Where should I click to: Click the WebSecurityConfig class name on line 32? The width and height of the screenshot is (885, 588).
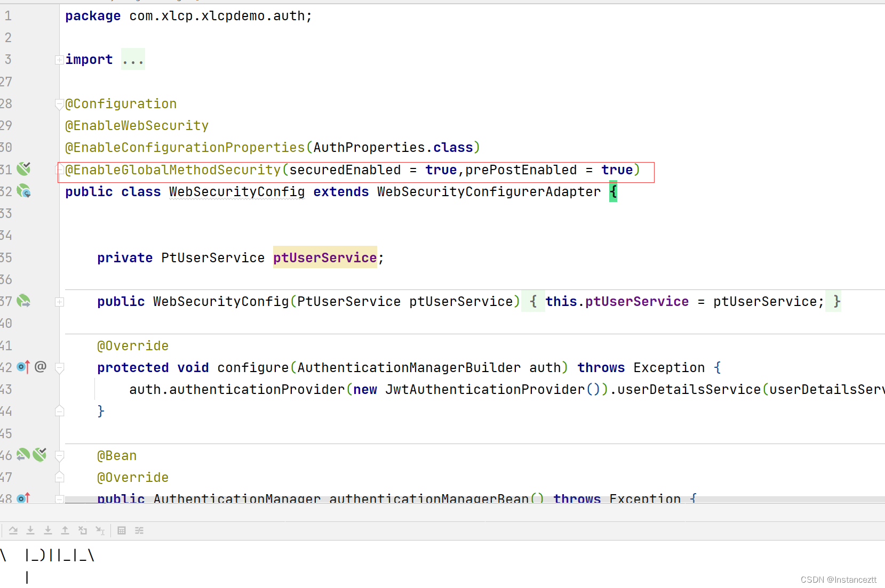coord(237,192)
